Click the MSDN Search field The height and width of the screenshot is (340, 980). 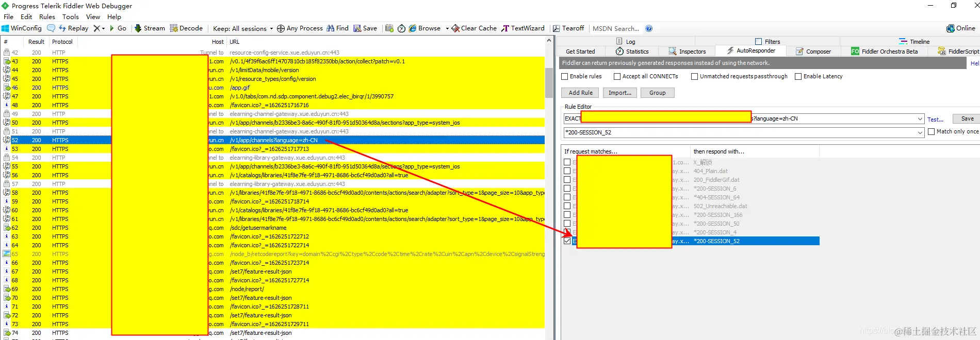(x=616, y=28)
